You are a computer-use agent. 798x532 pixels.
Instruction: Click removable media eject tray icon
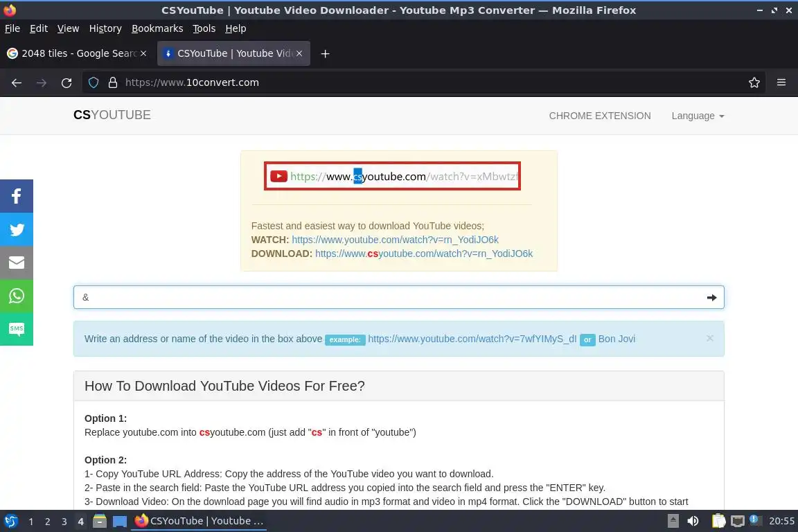pyautogui.click(x=673, y=522)
